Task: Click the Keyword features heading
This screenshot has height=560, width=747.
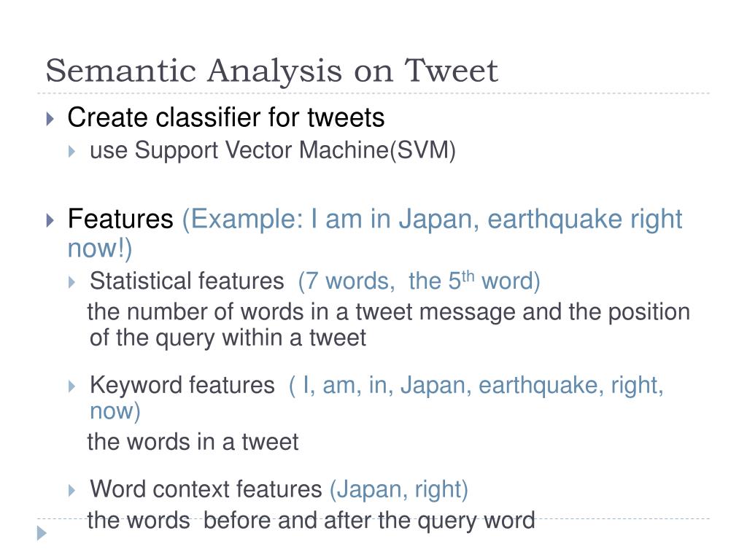Action: 182,385
